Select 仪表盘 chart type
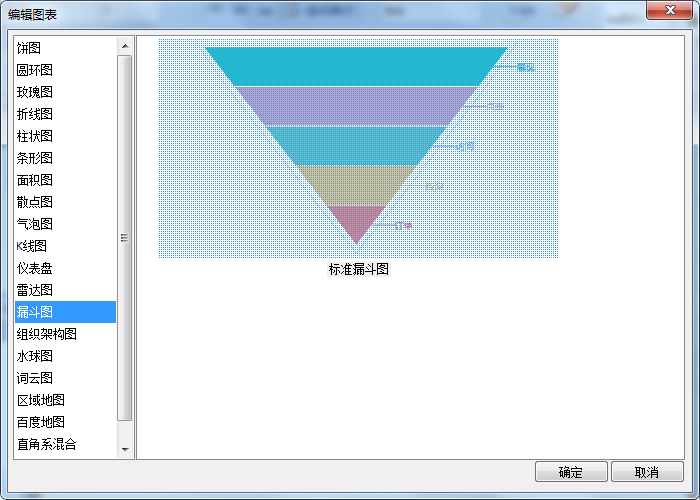 click(35, 268)
